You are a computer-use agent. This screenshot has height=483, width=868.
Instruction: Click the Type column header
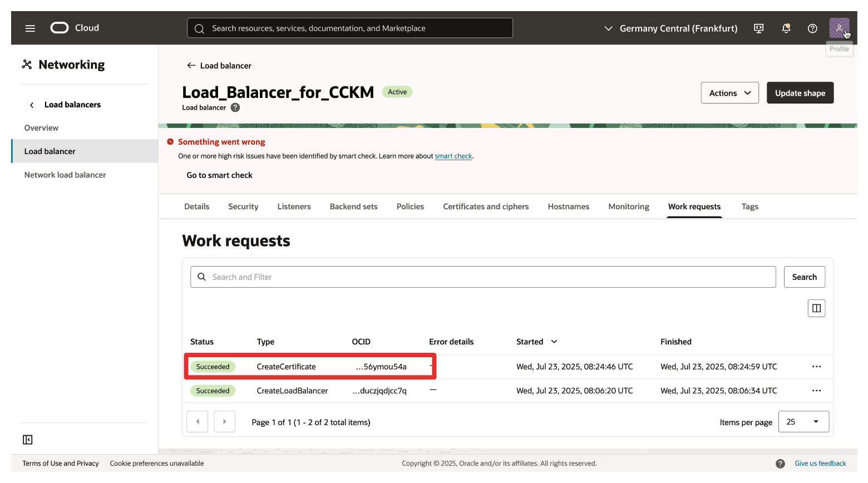pyautogui.click(x=265, y=342)
